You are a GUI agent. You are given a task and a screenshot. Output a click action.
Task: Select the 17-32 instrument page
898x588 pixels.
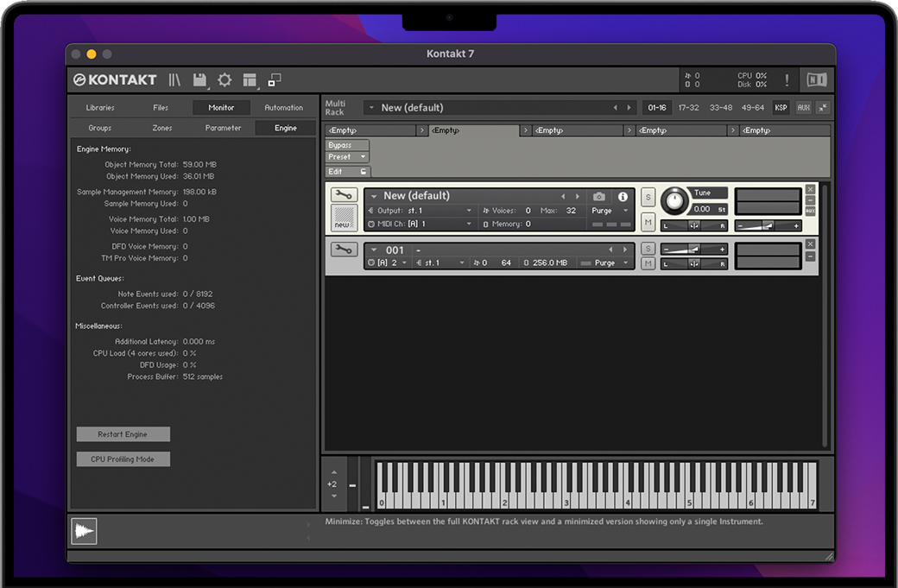coord(688,108)
